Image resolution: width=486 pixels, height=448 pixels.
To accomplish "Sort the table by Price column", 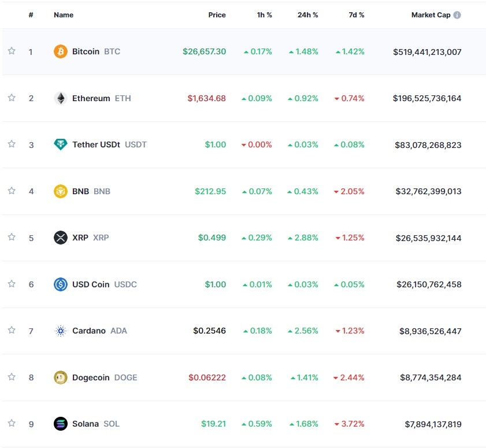I will (217, 15).
